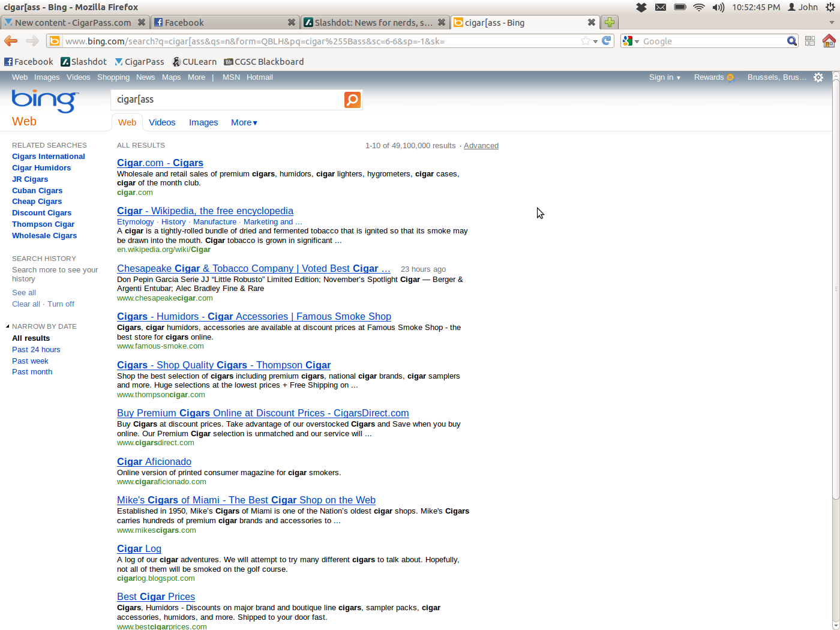Filter results to Past month
Image resolution: width=840 pixels, height=630 pixels.
pyautogui.click(x=32, y=372)
